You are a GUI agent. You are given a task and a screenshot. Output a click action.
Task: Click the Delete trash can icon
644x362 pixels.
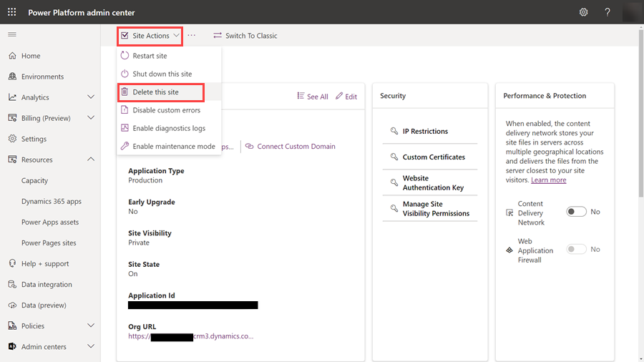(x=125, y=92)
